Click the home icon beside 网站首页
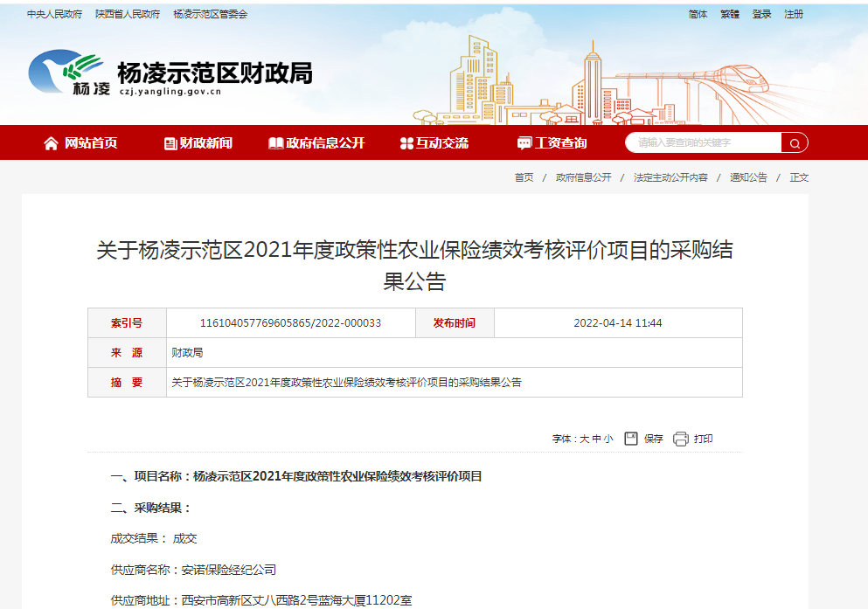 click(x=50, y=142)
